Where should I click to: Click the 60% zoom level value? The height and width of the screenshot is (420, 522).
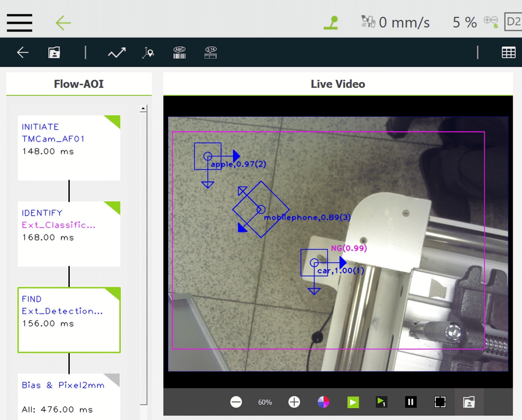pyautogui.click(x=265, y=402)
